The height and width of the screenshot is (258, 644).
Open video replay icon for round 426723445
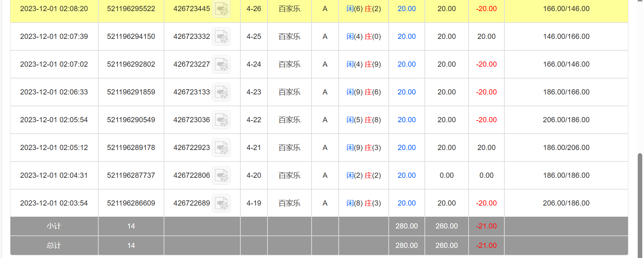coord(221,9)
